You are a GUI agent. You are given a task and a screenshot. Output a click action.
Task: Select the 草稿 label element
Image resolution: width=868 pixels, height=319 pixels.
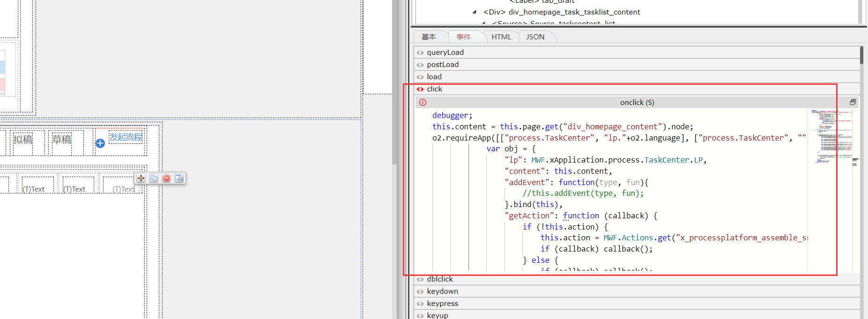61,140
